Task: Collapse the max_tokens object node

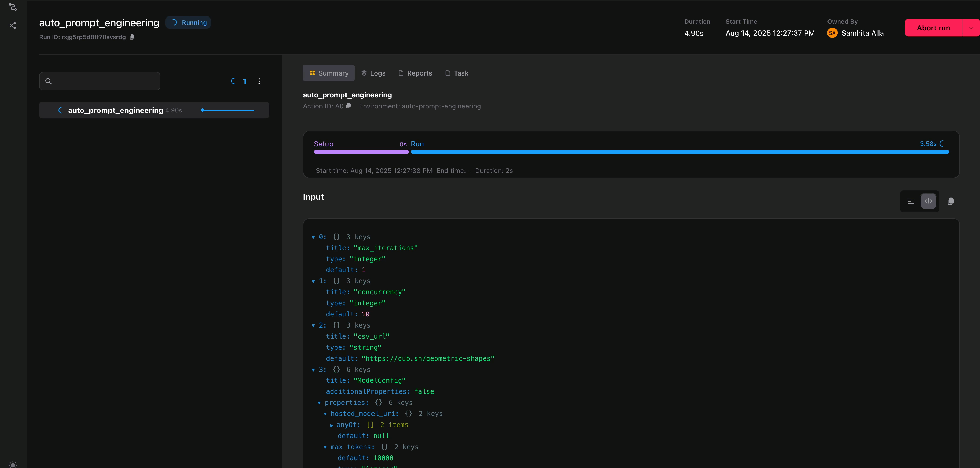Action: pos(325,447)
